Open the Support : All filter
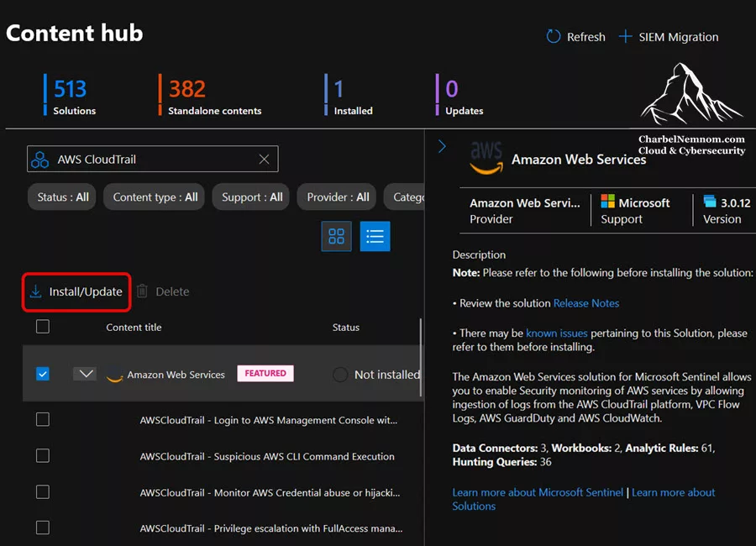The height and width of the screenshot is (546, 756). (x=251, y=197)
